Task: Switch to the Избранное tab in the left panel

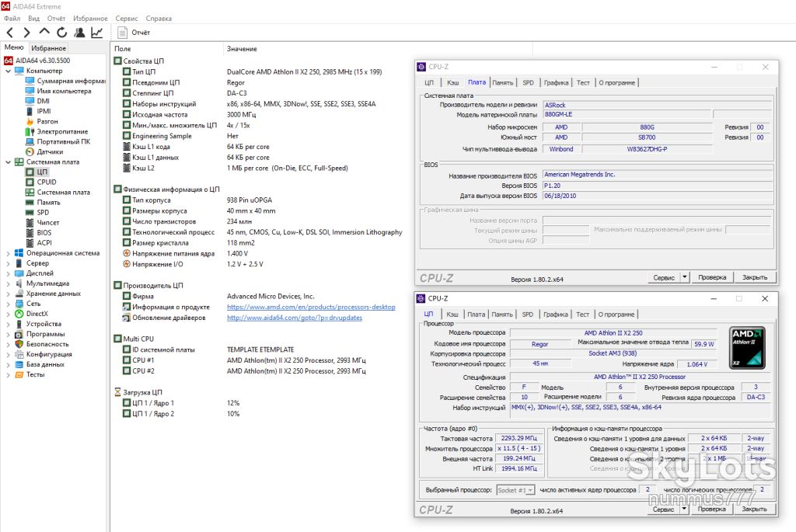Action: (x=49, y=48)
